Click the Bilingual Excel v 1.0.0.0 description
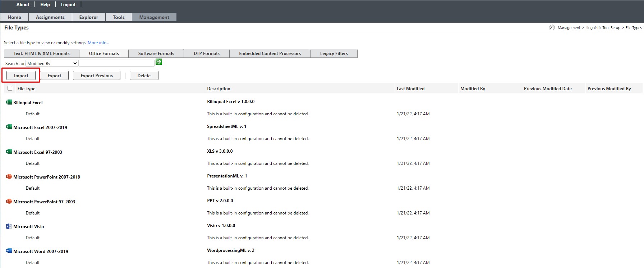The height and width of the screenshot is (268, 644). 231,102
